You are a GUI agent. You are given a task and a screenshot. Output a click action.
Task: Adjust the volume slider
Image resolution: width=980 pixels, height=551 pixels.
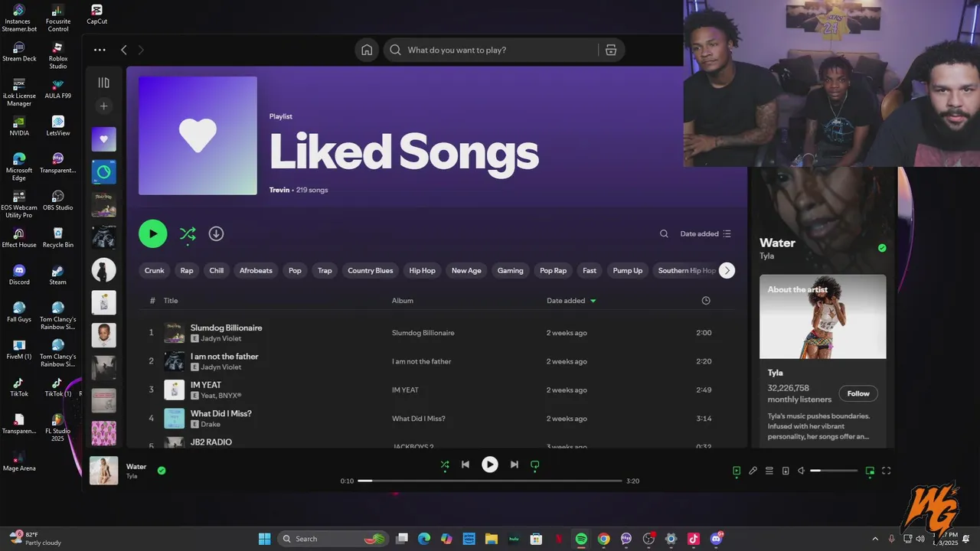pyautogui.click(x=834, y=471)
